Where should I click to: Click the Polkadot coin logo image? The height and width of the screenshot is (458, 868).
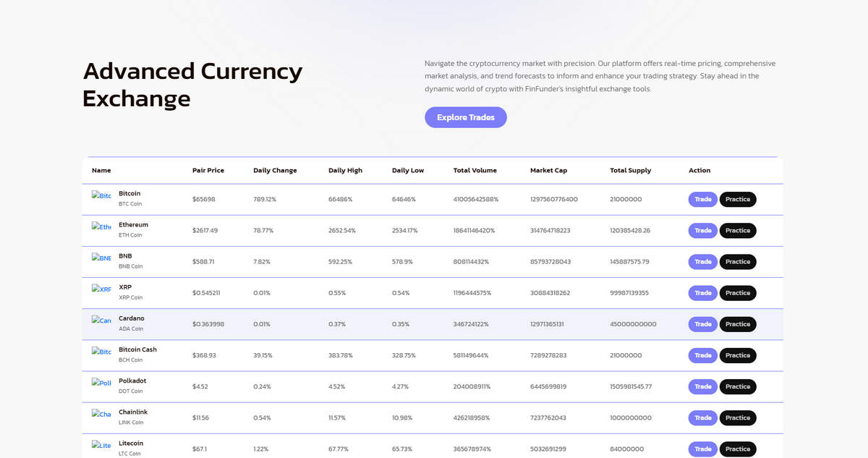tap(101, 382)
